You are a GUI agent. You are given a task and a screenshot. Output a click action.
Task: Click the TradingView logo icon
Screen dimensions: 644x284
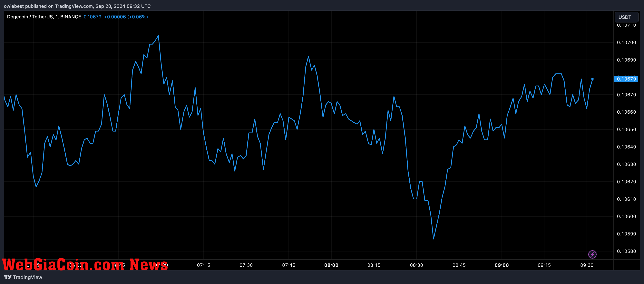tap(8, 277)
